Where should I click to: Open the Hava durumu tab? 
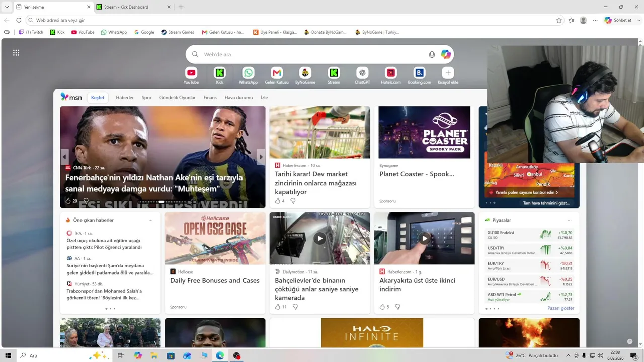coord(238,97)
